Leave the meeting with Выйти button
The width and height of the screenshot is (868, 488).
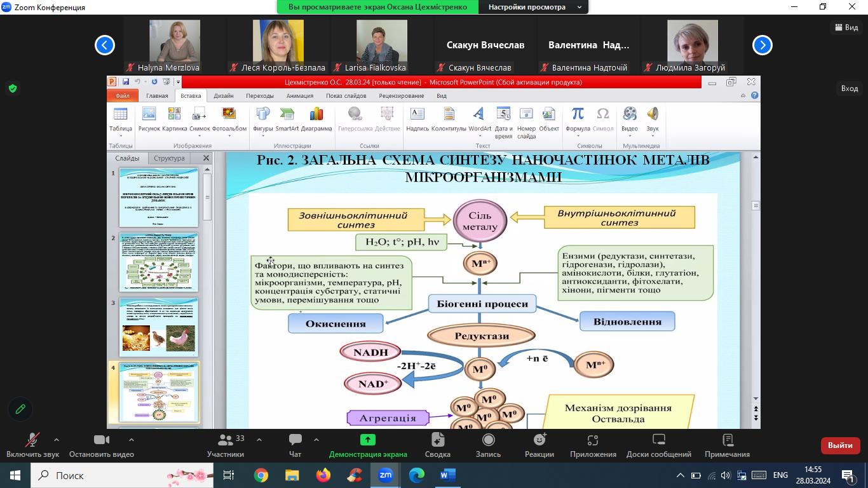[839, 445]
